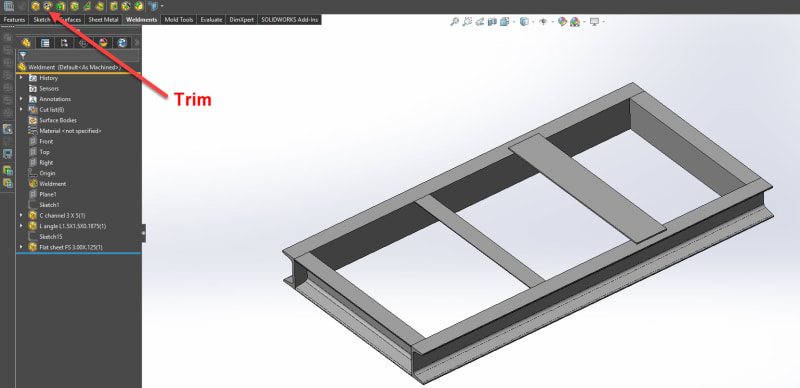This screenshot has height=388, width=800.
Task: Click the Weld Bead tool icon
Action: [100, 6]
